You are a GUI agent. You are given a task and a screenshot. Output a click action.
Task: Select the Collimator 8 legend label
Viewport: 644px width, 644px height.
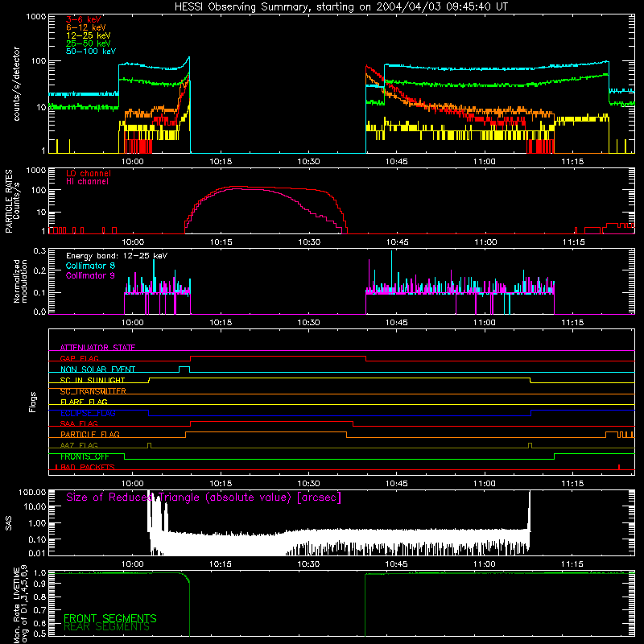click(x=90, y=266)
